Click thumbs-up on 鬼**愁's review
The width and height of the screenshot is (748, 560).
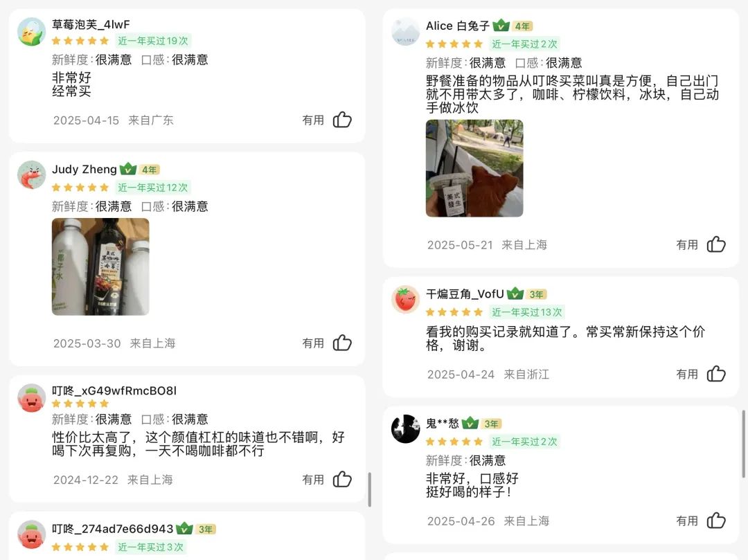[716, 521]
